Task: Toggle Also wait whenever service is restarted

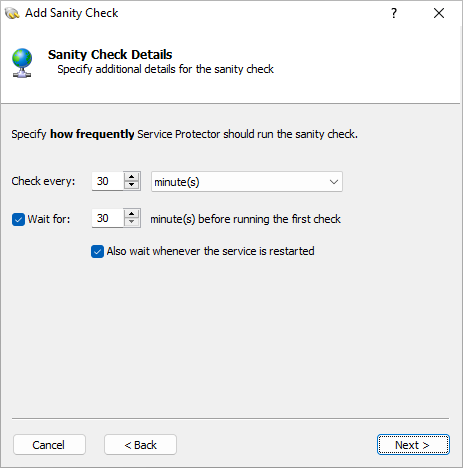Action: click(x=97, y=251)
